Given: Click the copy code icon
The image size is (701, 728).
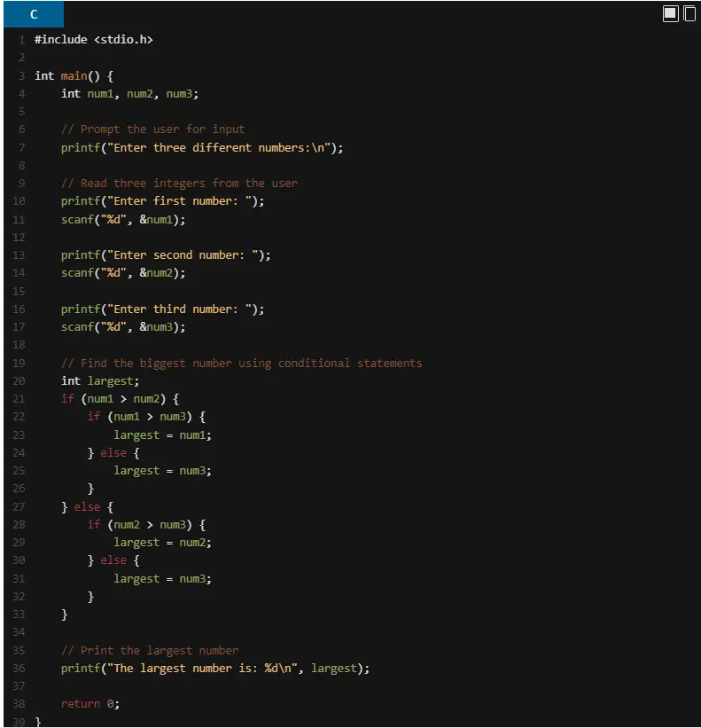Looking at the screenshot, I should (x=689, y=14).
